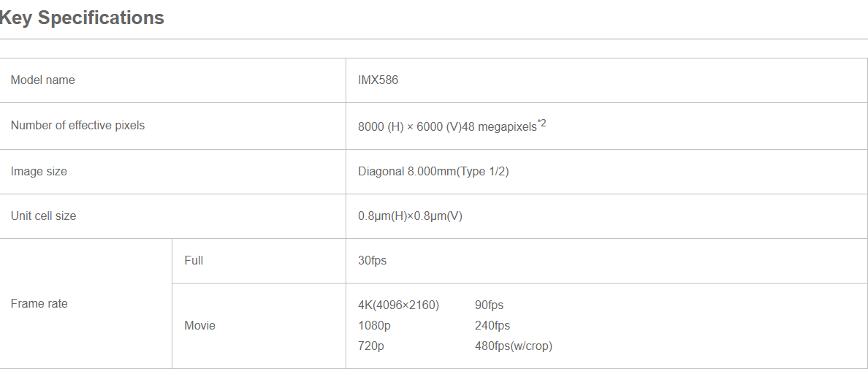Click the Model name label cell
The image size is (868, 369).
(x=42, y=80)
